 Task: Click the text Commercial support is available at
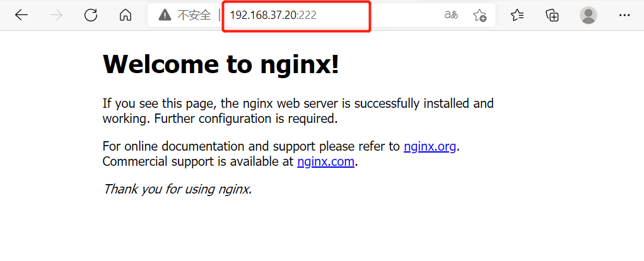click(198, 161)
